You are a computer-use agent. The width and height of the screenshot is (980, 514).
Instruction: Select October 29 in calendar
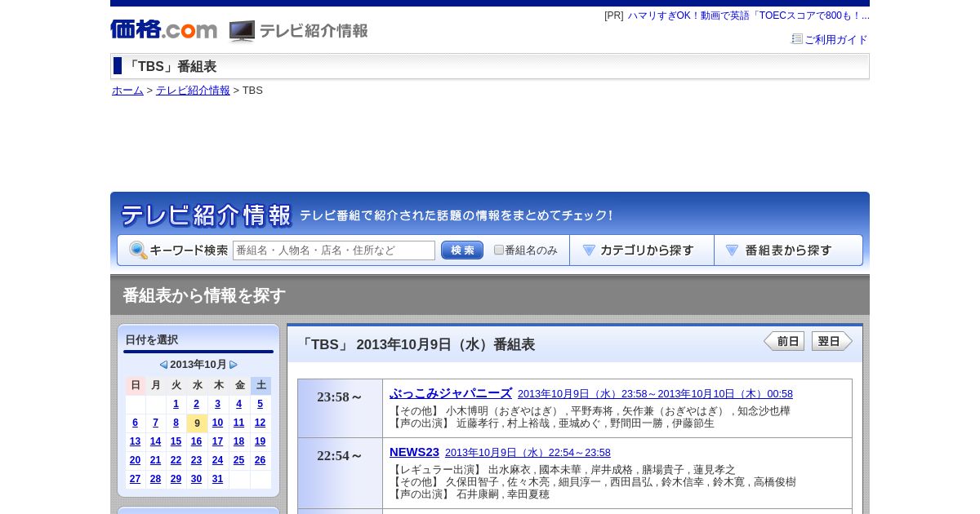click(176, 479)
